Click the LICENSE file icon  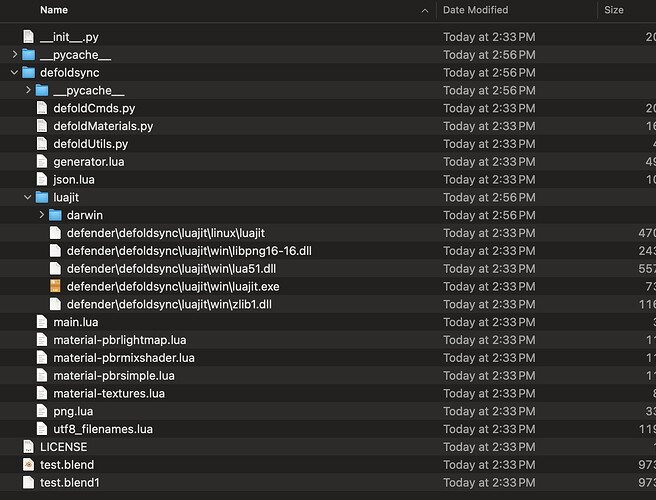(28, 447)
